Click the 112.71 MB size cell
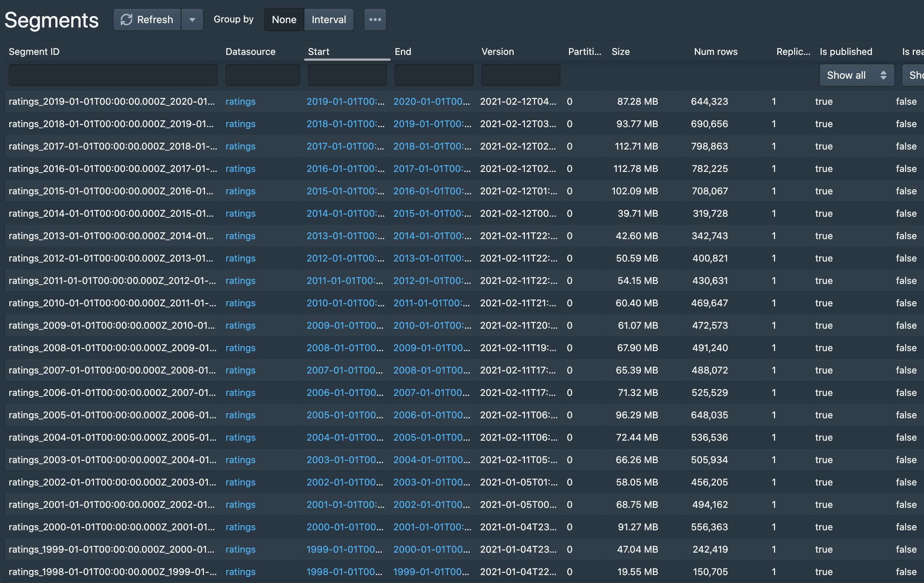The image size is (924, 583). click(636, 146)
